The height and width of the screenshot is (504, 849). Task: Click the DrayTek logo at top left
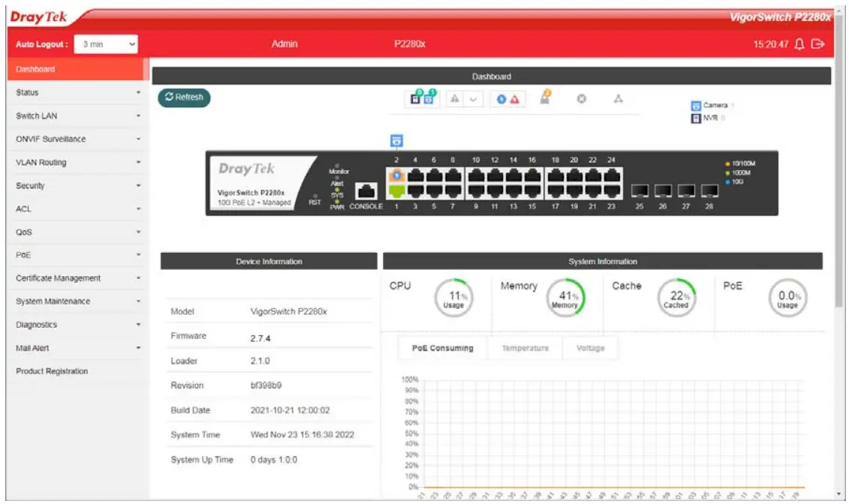point(38,17)
